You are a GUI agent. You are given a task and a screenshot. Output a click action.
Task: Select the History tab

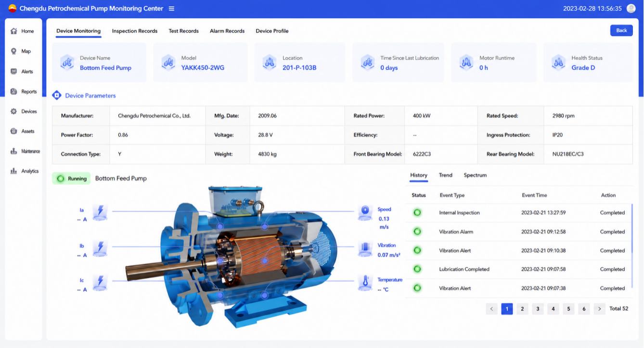(x=419, y=175)
